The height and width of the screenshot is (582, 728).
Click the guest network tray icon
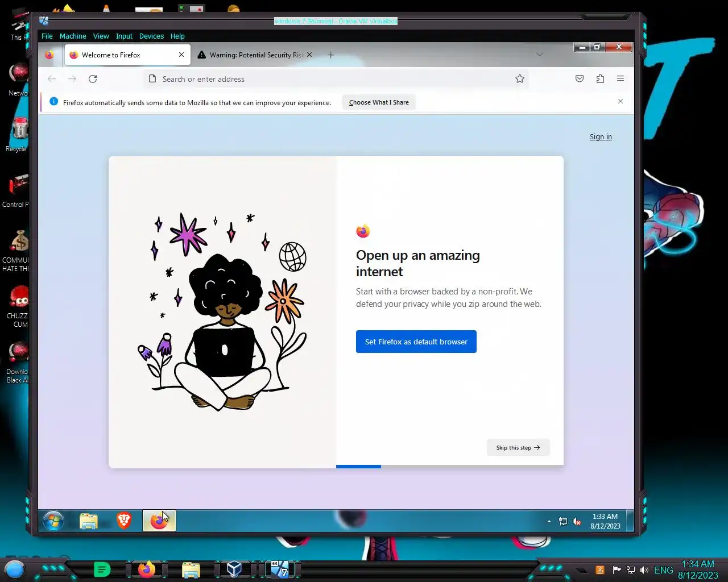pos(563,521)
